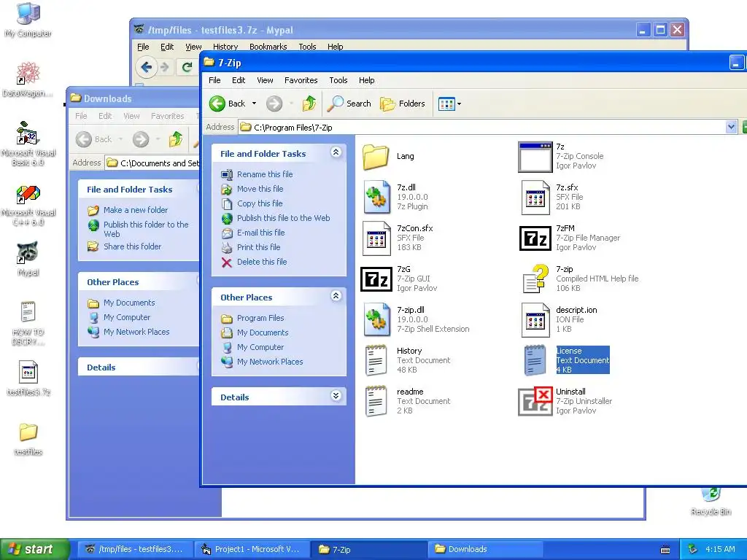
Task: Select the testfiles folder on desktop
Action: click(x=28, y=439)
